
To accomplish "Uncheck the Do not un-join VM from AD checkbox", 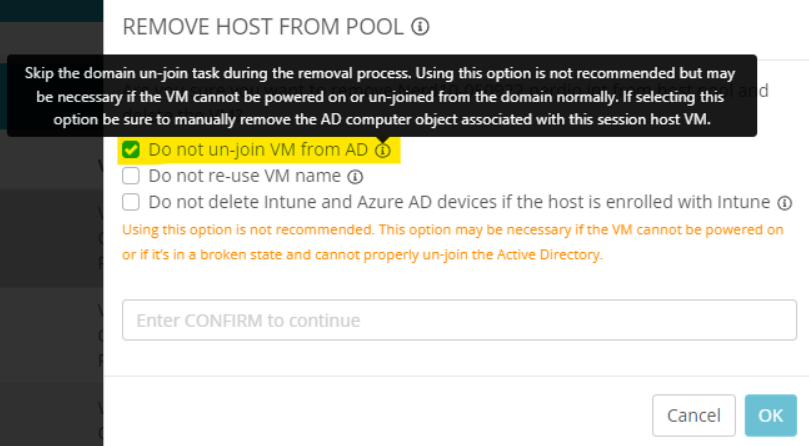I will tap(131, 150).
